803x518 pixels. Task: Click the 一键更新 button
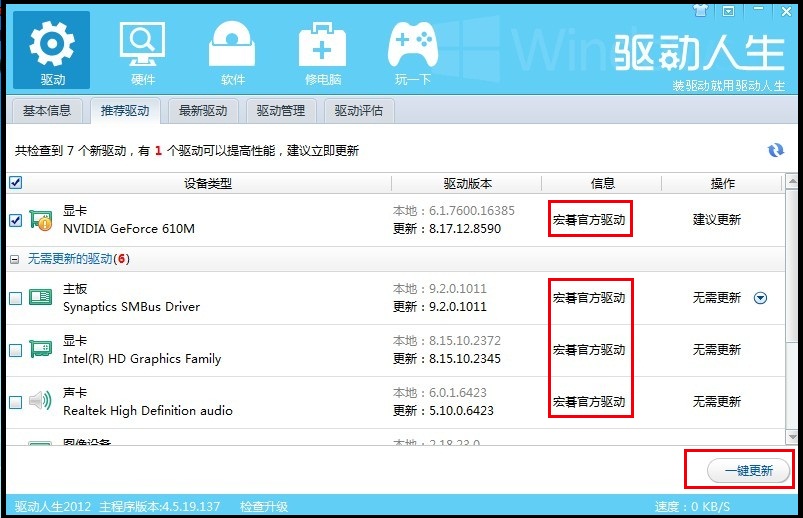point(748,470)
